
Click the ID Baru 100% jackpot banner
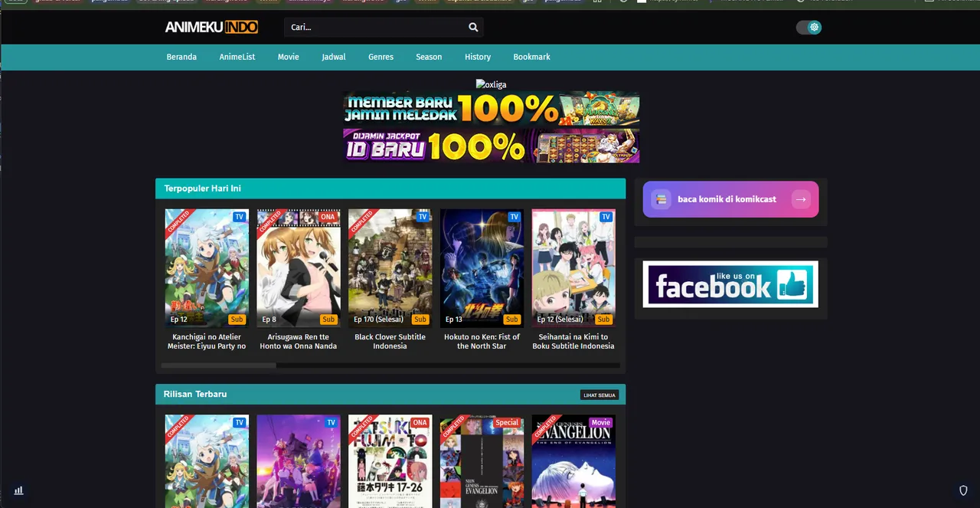[x=491, y=146]
